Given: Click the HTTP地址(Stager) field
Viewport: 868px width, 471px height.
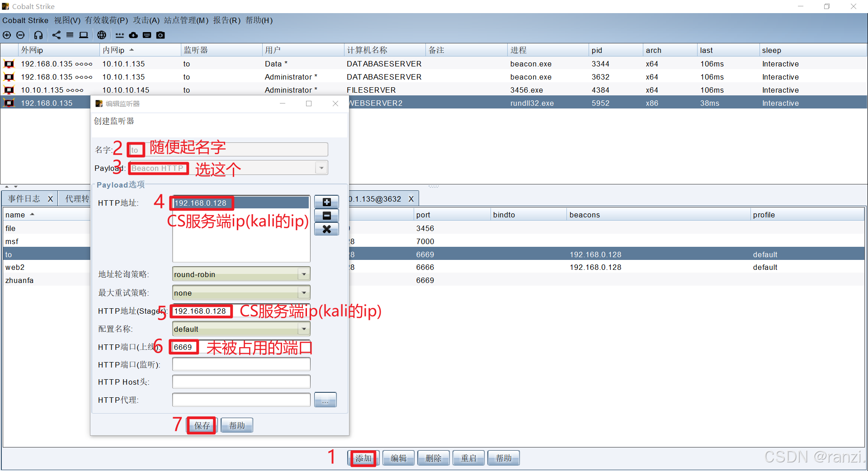Looking at the screenshot, I should (x=241, y=311).
